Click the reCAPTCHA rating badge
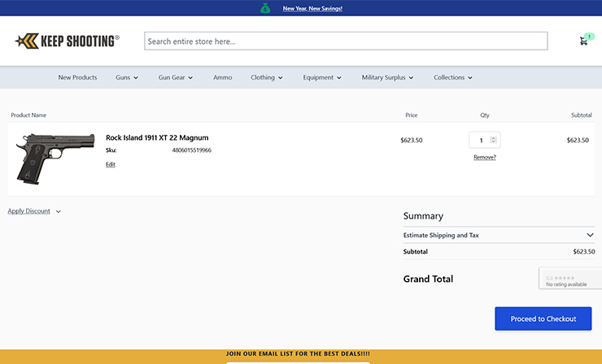 click(x=569, y=279)
